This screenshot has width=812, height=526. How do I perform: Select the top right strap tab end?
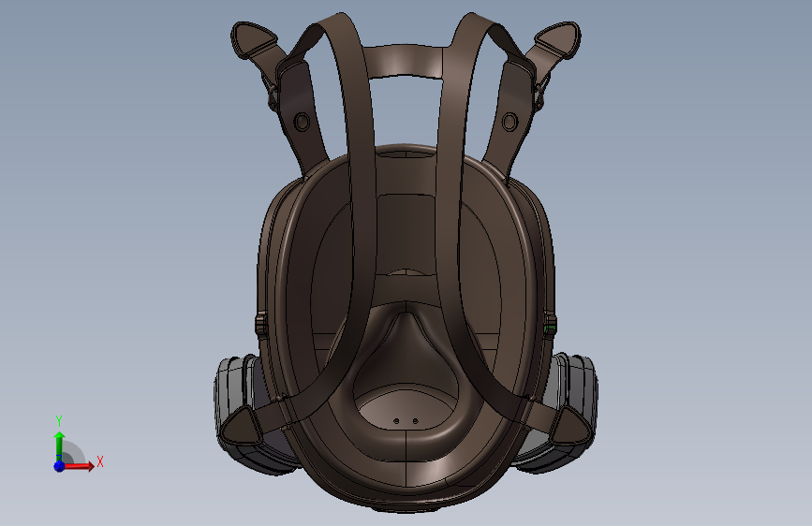point(558,38)
